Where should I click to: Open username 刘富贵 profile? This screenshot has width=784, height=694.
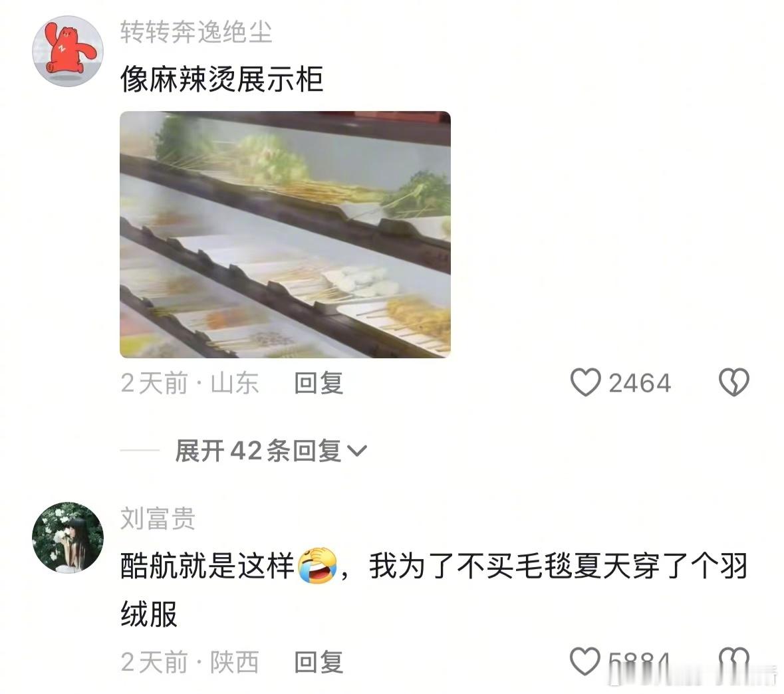158,519
